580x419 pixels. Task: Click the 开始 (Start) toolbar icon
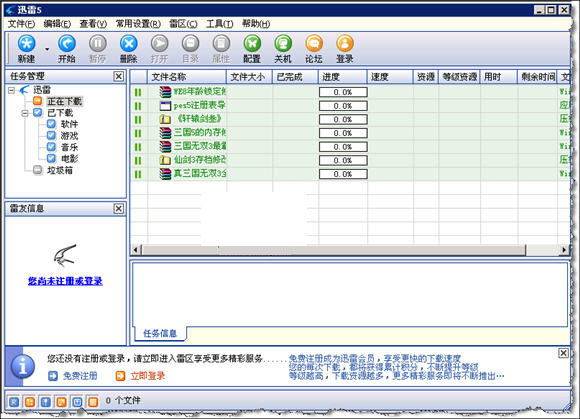click(67, 49)
